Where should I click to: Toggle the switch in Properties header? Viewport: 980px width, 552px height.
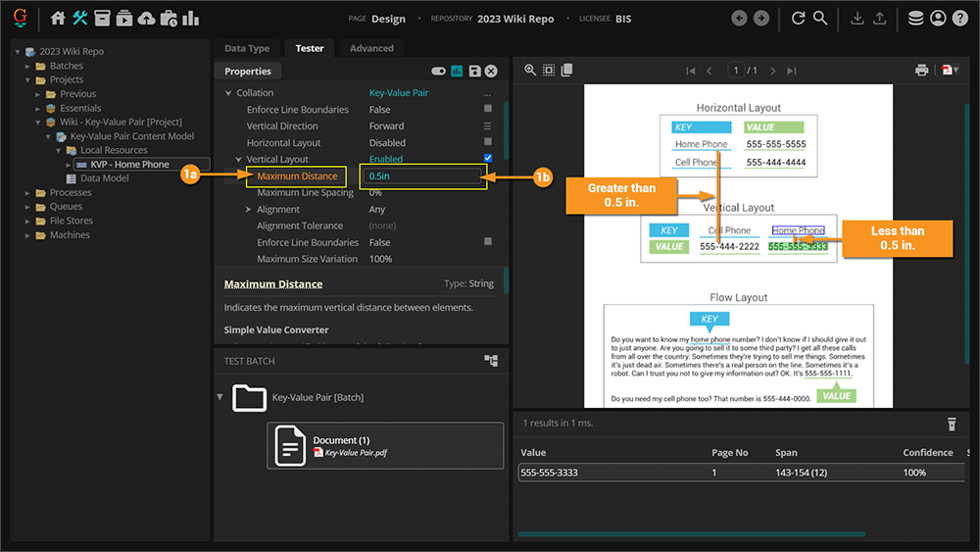click(438, 72)
